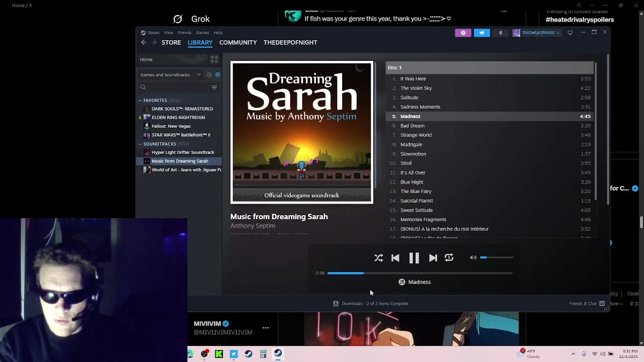Open Friends & Chat
The height and width of the screenshot is (362, 644).
[x=587, y=304]
